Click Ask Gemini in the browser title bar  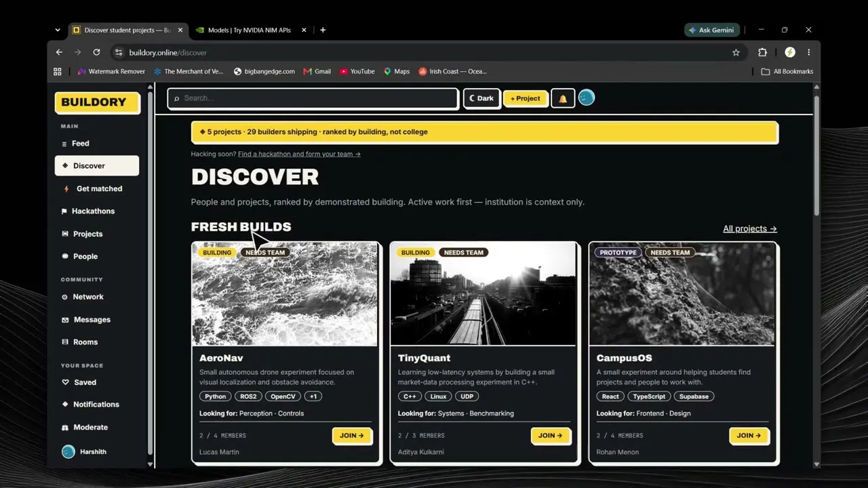point(711,30)
